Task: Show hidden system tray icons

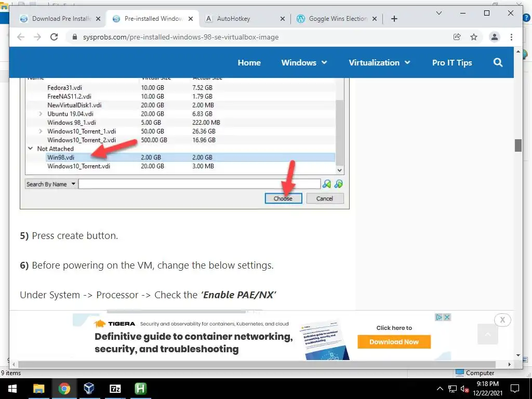Action: (x=440, y=389)
